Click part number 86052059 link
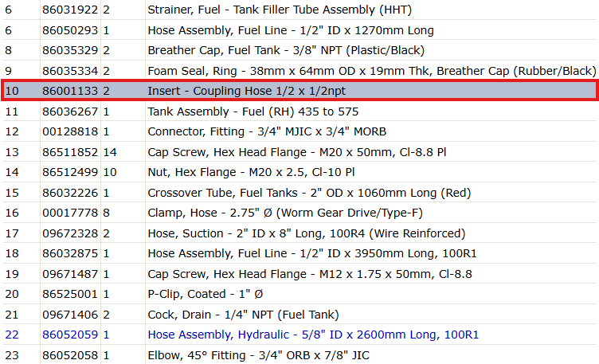The height and width of the screenshot is (364, 599). click(70, 335)
